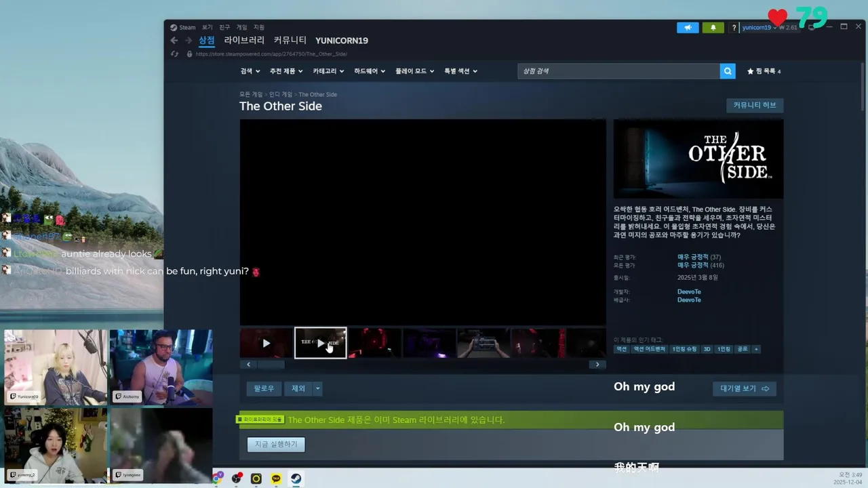
Task: Click the 팔로우 button
Action: (x=264, y=388)
